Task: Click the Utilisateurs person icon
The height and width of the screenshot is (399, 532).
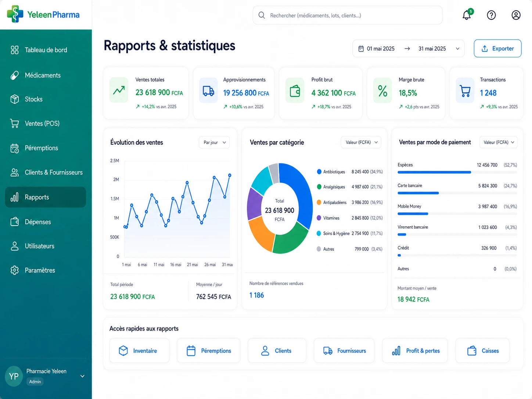Action: pos(15,246)
